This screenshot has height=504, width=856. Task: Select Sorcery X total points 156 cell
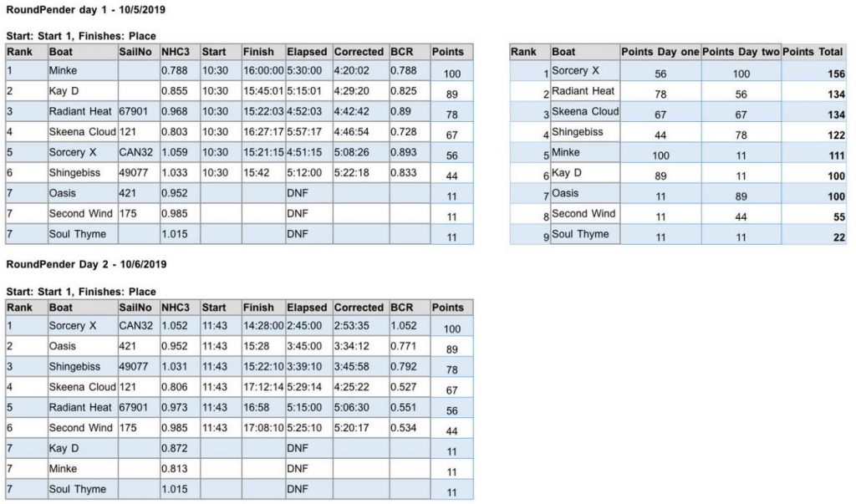813,74
